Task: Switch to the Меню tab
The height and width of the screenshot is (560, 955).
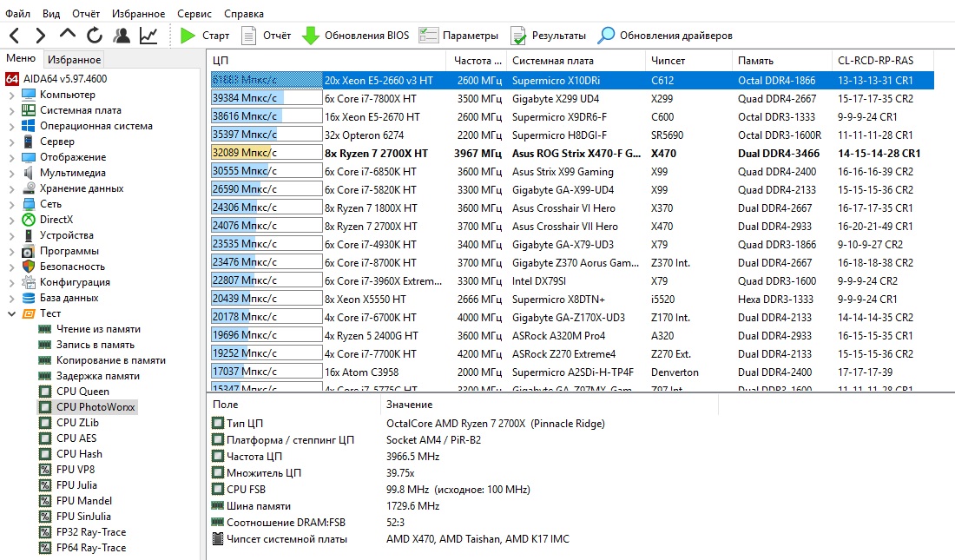Action: click(x=21, y=58)
